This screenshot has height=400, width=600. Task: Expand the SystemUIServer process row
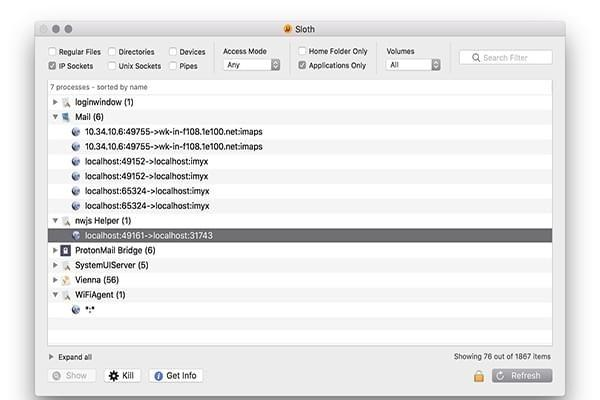(x=55, y=265)
